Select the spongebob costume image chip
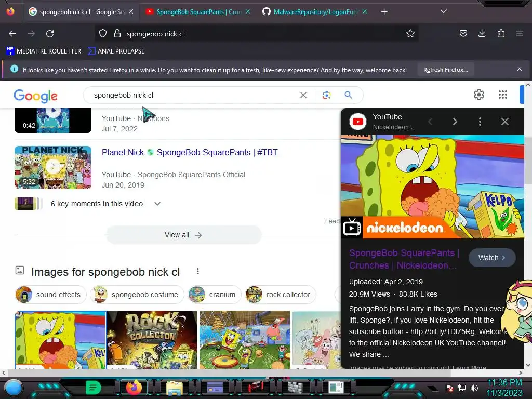This screenshot has width=532, height=399. 137,295
